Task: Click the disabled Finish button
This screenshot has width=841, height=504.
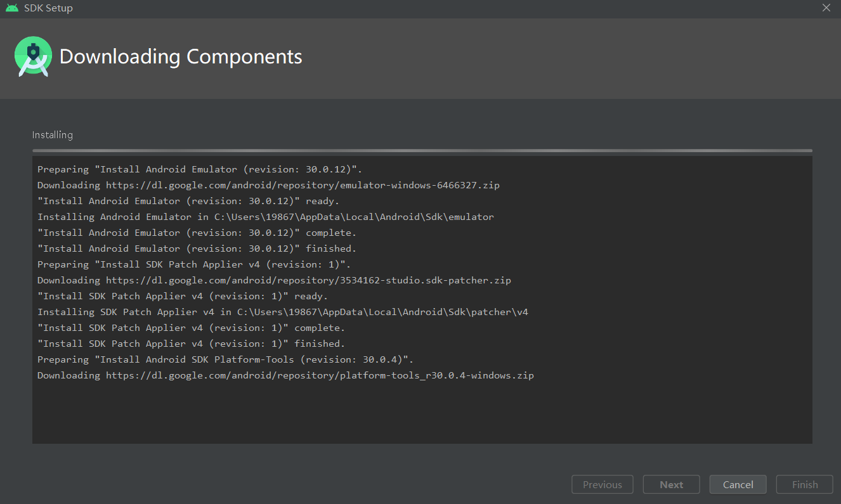Action: (804, 484)
